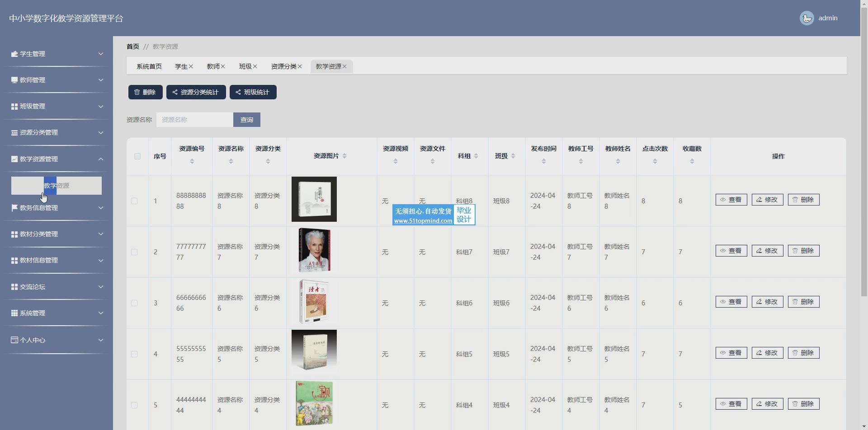Sort by 发布时间 column arrows

(544, 161)
